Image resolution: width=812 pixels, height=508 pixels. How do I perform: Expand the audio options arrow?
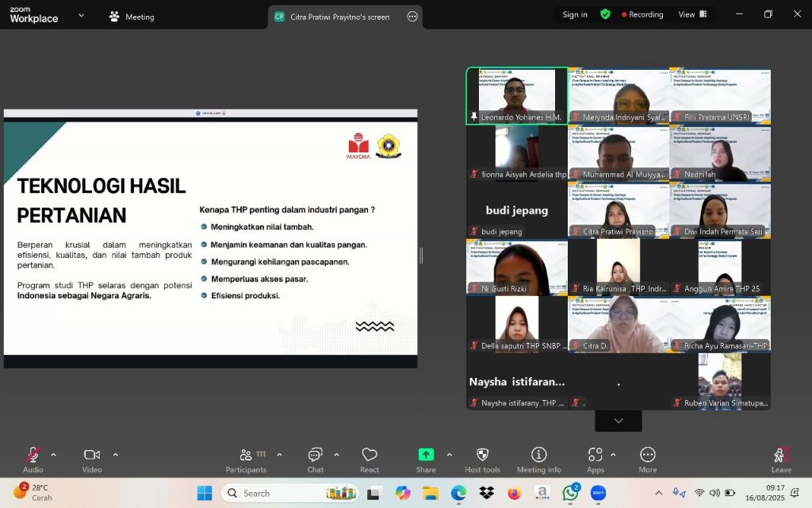coord(54,455)
